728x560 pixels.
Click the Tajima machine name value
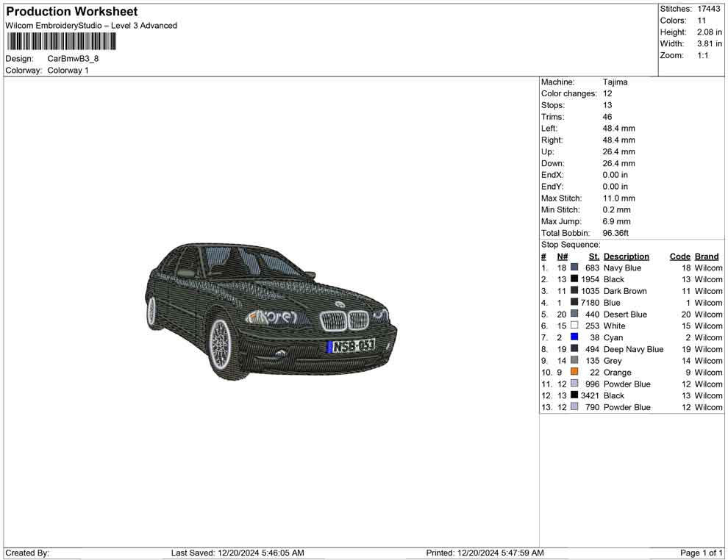pyautogui.click(x=616, y=82)
